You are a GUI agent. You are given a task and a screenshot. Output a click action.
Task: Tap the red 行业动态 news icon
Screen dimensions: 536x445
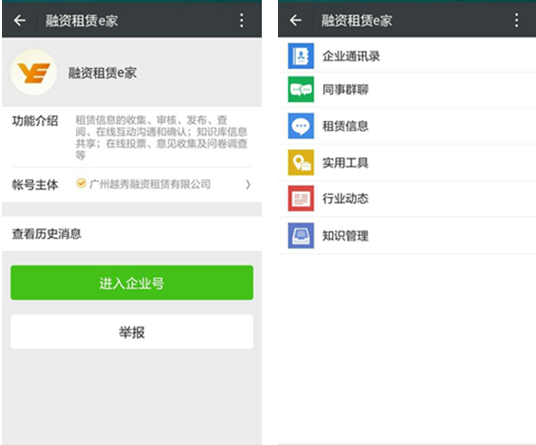[301, 198]
